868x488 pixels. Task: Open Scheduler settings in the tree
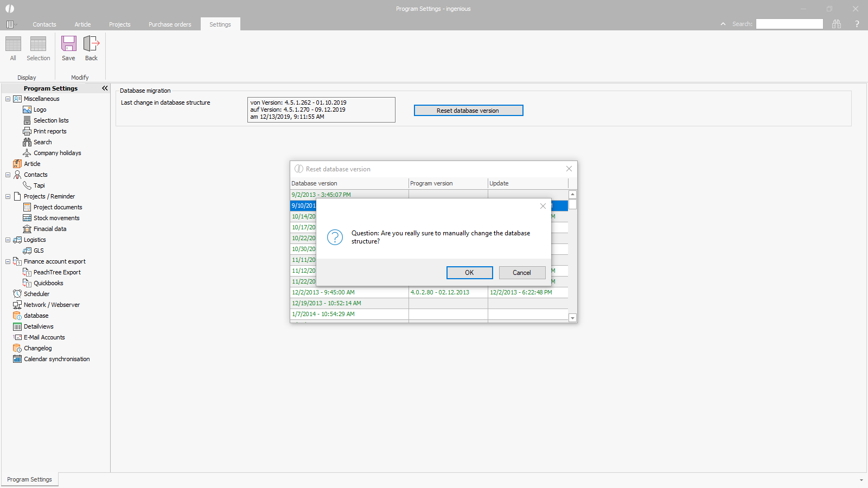click(36, 294)
